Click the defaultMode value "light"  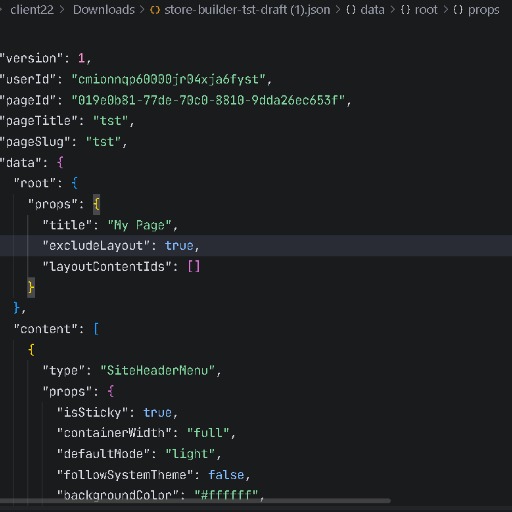[190, 454]
